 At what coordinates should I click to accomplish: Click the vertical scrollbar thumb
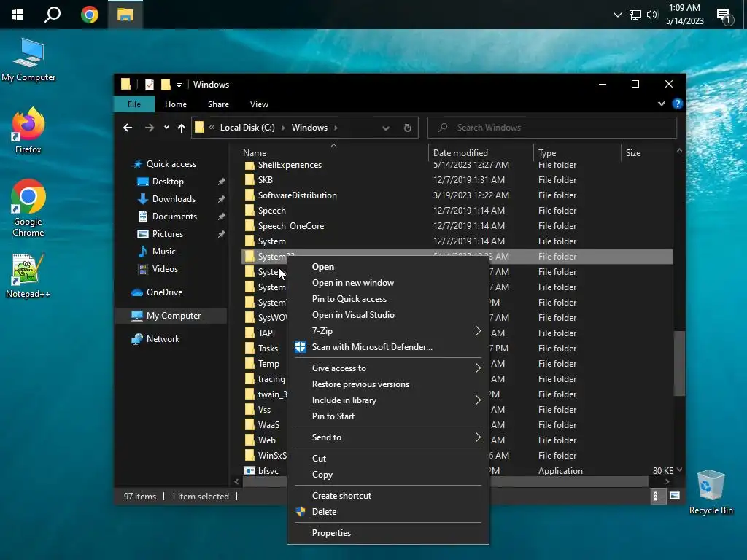pos(679,363)
